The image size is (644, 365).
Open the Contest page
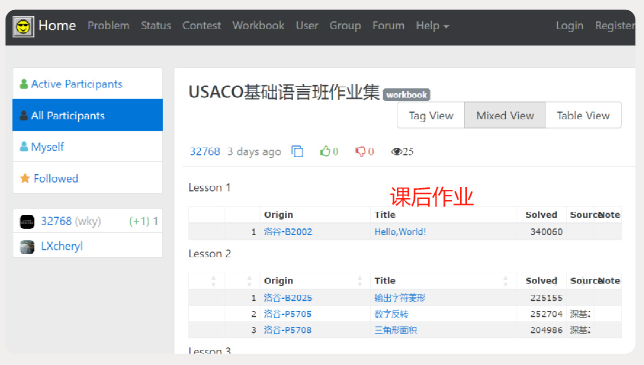[x=202, y=25]
